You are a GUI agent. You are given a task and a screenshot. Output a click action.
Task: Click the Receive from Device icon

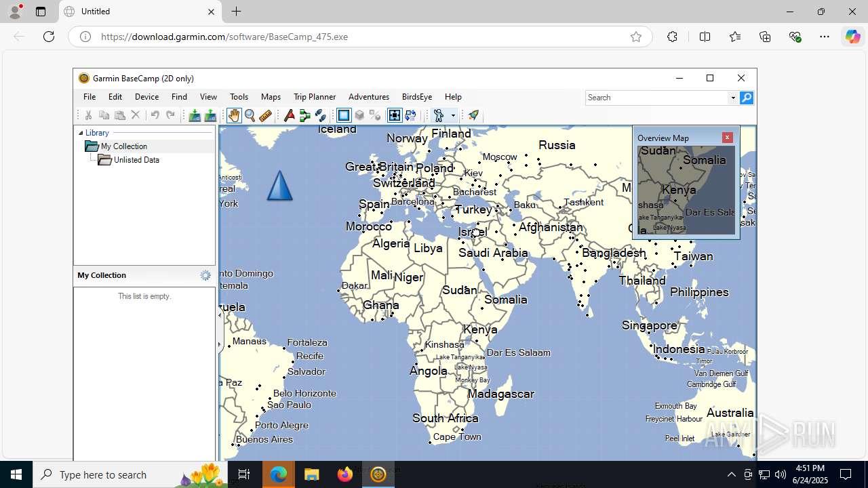(x=210, y=115)
